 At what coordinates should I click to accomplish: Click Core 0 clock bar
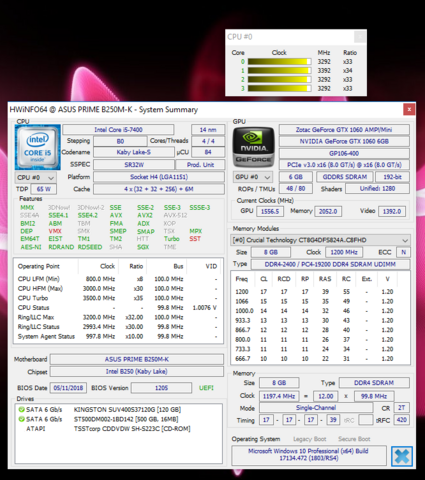coord(279,62)
